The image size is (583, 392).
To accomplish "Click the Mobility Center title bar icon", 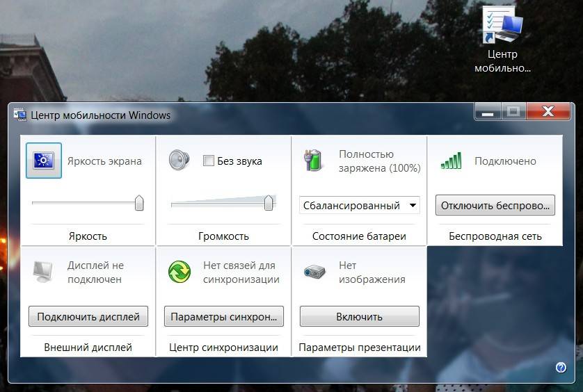I will pos(20,115).
